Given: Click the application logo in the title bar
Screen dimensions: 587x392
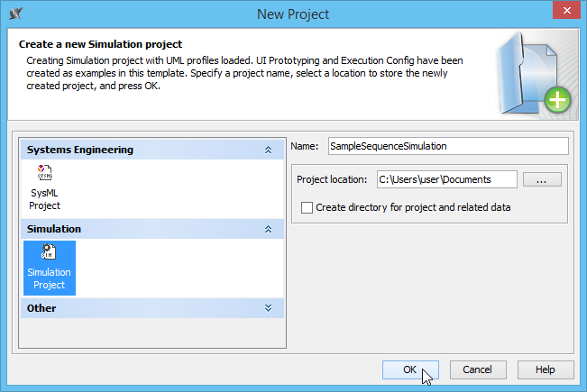Looking at the screenshot, I should pos(14,14).
